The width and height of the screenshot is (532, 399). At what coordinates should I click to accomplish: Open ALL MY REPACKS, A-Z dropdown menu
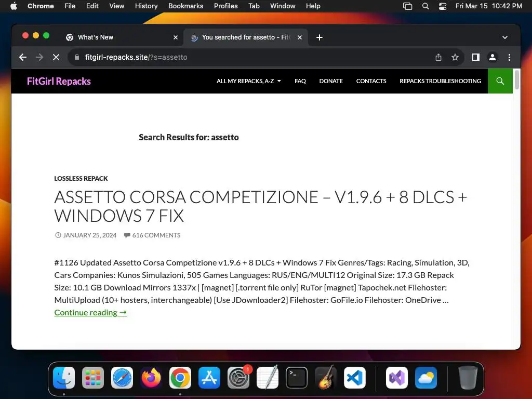click(x=249, y=81)
